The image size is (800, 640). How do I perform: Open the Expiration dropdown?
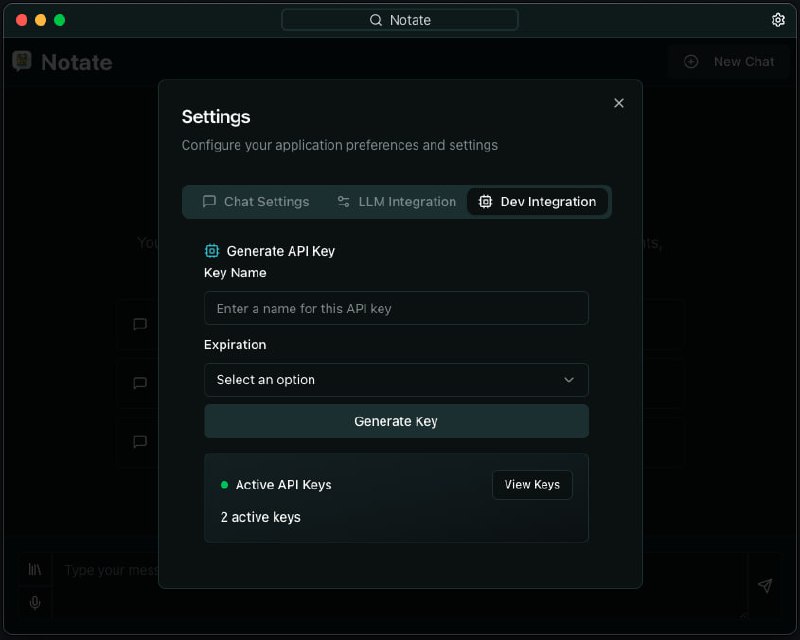[396, 380]
